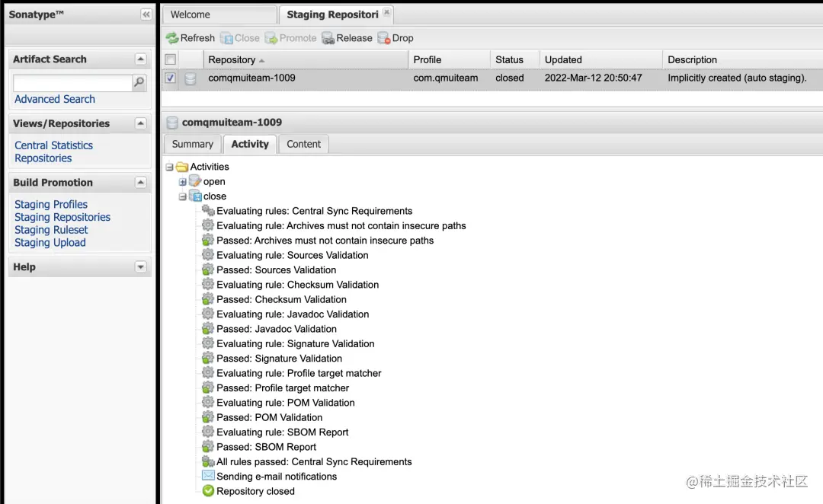823x504 pixels.
Task: Click the artifact search magnifier icon
Action: pyautogui.click(x=139, y=82)
